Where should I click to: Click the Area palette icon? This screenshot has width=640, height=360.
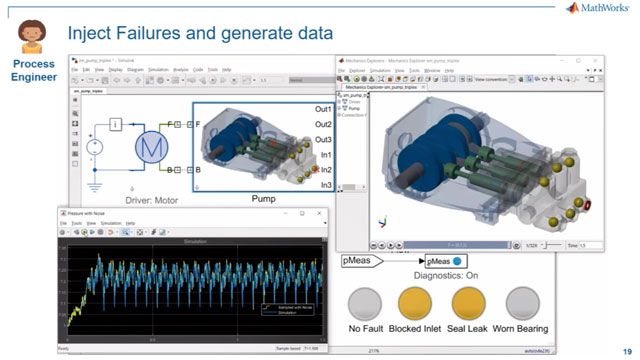pyautogui.click(x=76, y=164)
